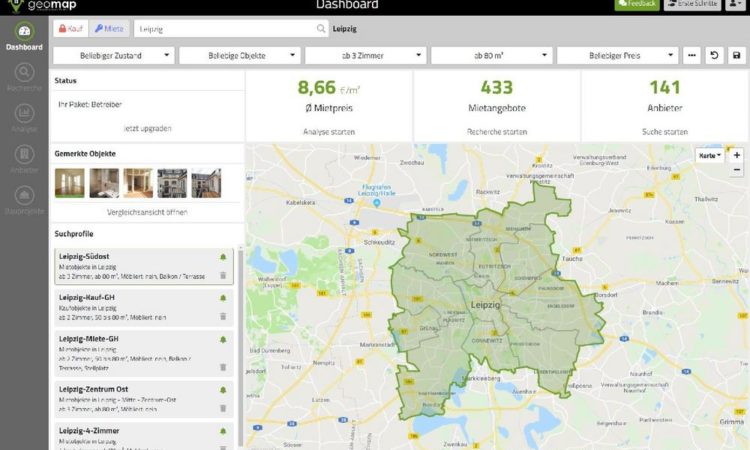
Task: Click the geomap logo
Action: point(42,6)
